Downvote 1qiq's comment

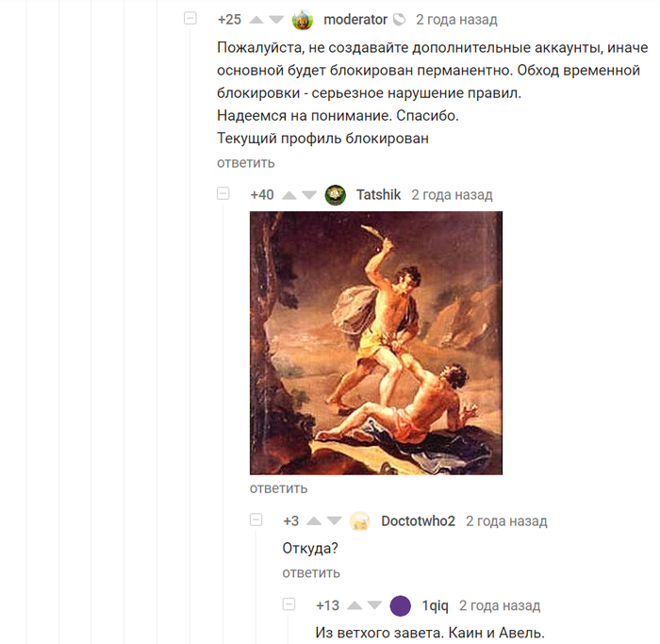[374, 605]
